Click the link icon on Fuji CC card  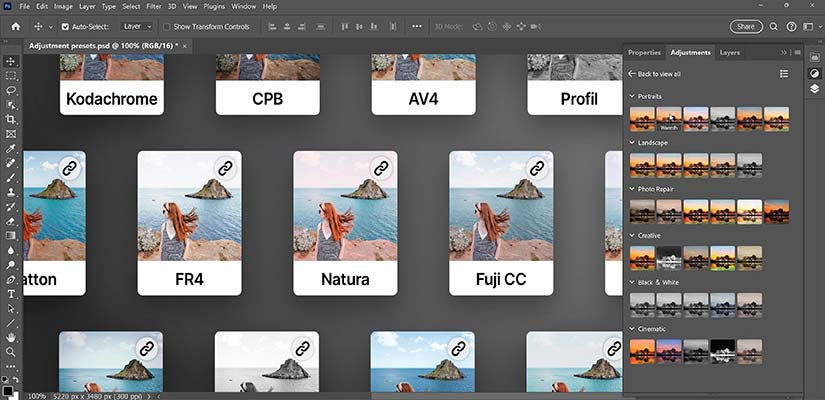pyautogui.click(x=537, y=168)
